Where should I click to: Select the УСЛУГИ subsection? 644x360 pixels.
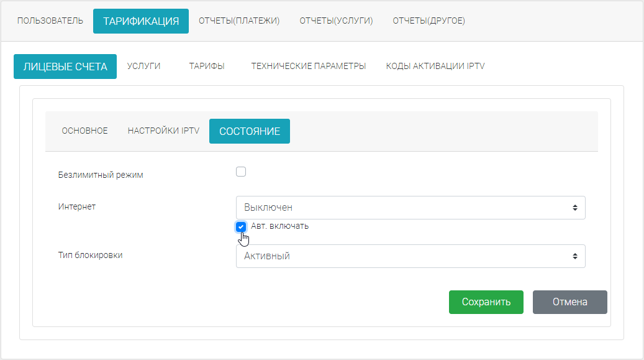143,65
